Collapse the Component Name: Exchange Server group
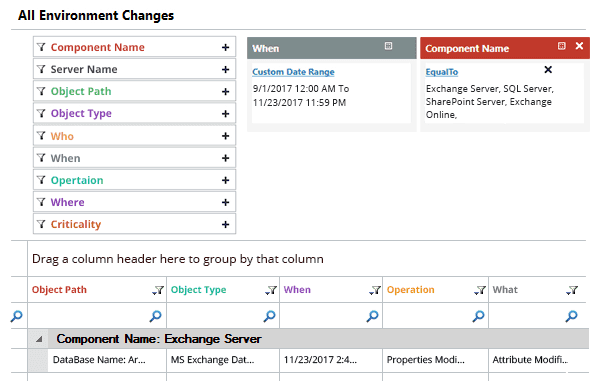612x382 pixels. pyautogui.click(x=39, y=339)
